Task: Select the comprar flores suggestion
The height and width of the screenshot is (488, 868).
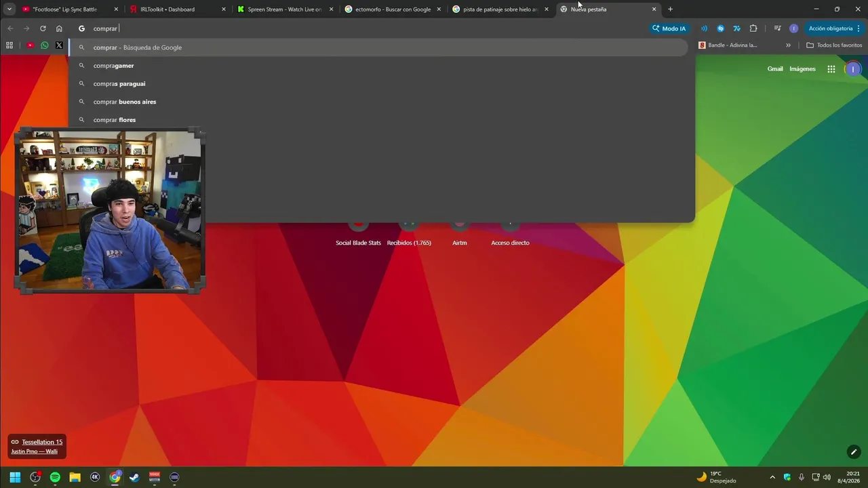Action: pos(378,119)
